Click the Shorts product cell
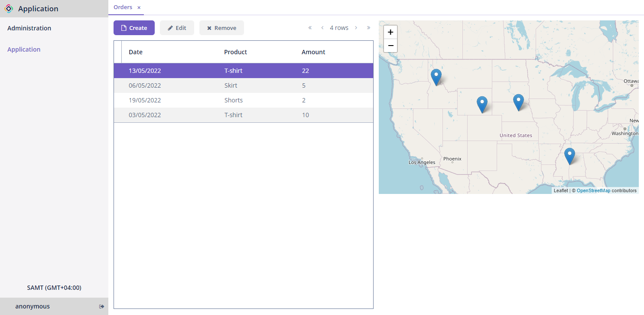The image size is (644, 315). (x=234, y=100)
